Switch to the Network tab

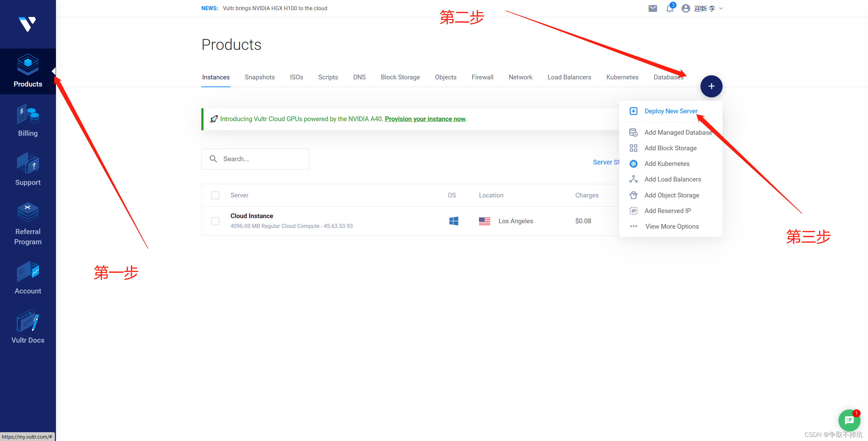click(x=520, y=77)
